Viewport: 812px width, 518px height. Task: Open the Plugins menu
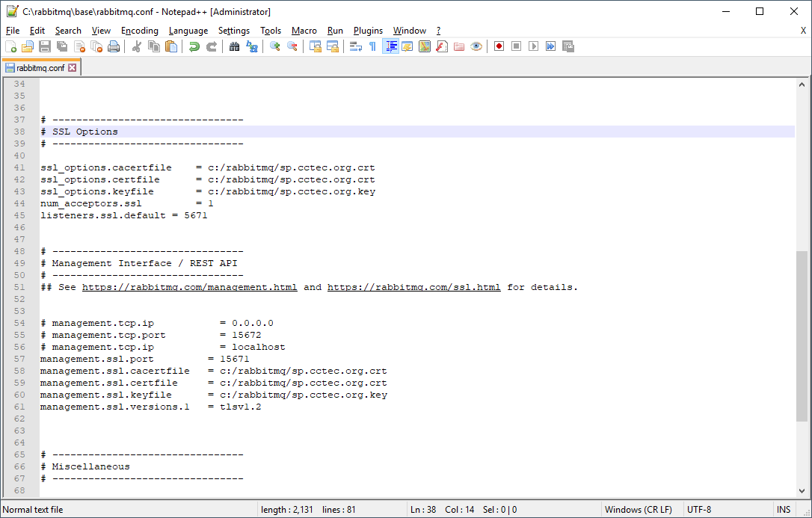368,31
